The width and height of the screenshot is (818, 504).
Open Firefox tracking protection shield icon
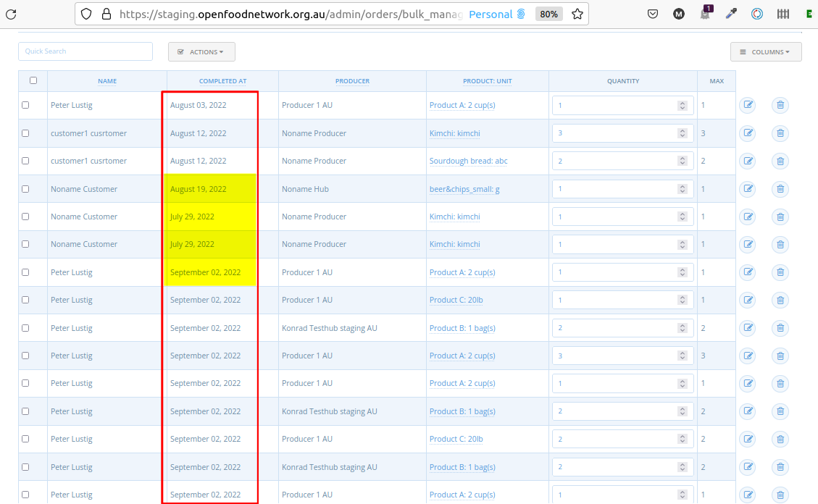(x=86, y=13)
